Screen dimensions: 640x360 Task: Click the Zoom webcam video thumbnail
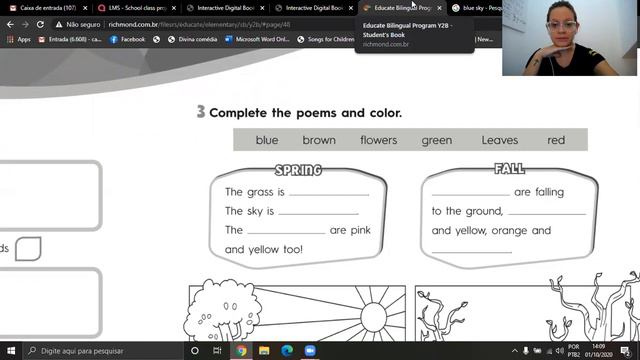tap(569, 38)
